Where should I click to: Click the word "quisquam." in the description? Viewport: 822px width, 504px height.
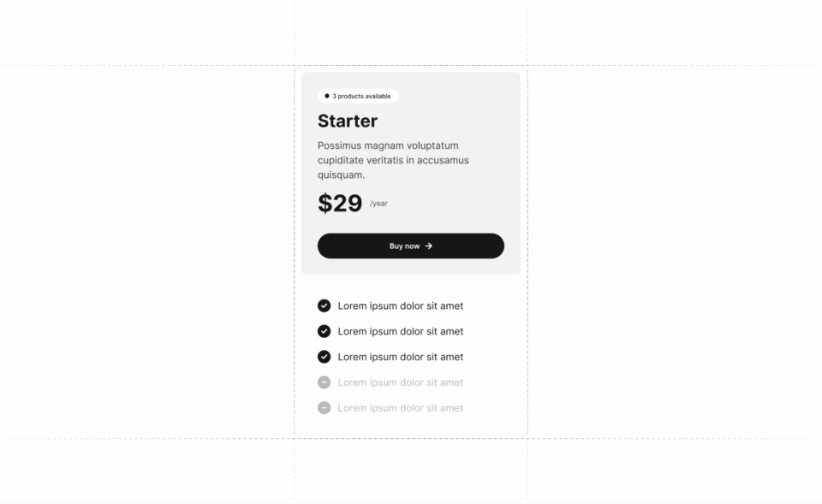[x=341, y=175]
